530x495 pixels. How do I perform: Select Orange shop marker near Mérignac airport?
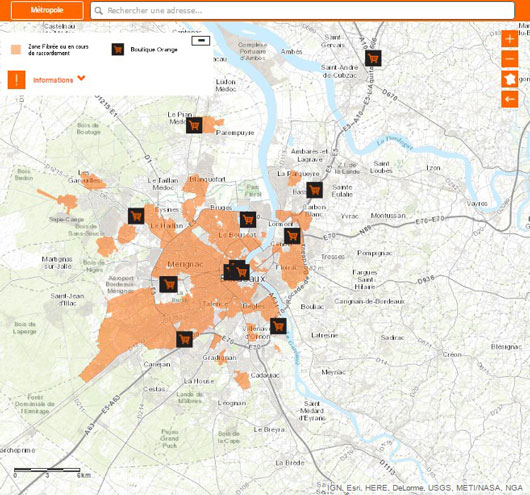(x=168, y=284)
